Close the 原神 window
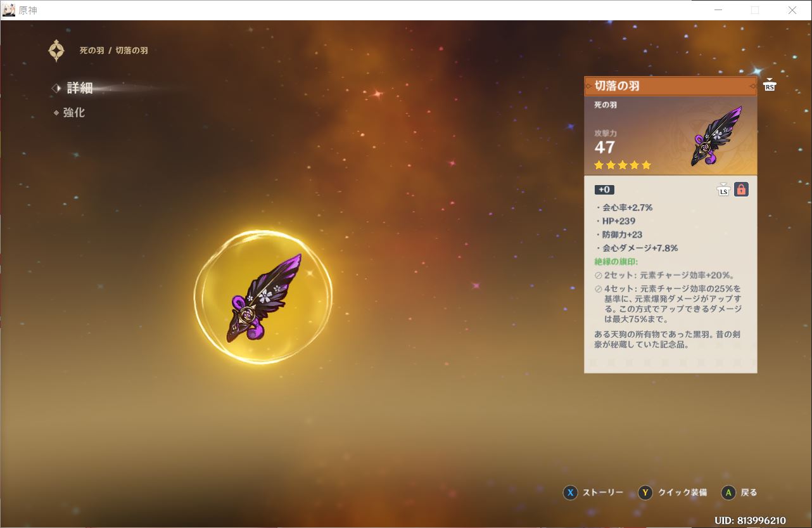The height and width of the screenshot is (528, 812). [792, 10]
